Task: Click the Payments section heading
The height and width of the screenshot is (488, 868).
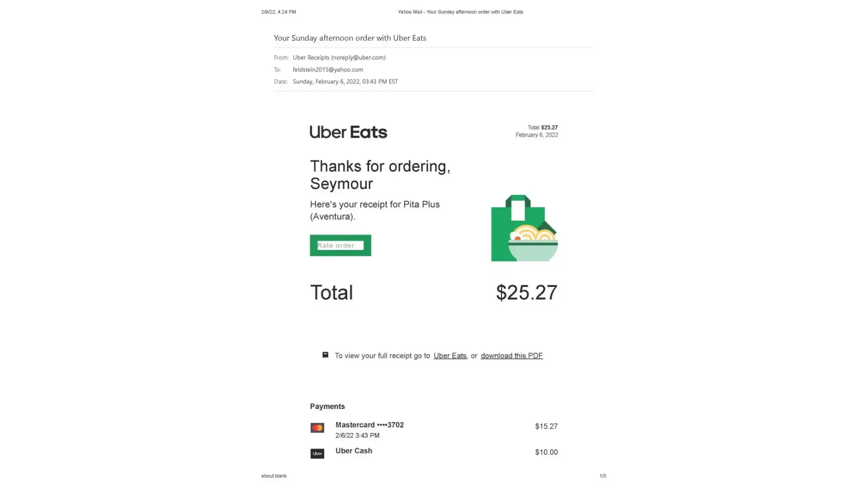Action: [x=327, y=407]
